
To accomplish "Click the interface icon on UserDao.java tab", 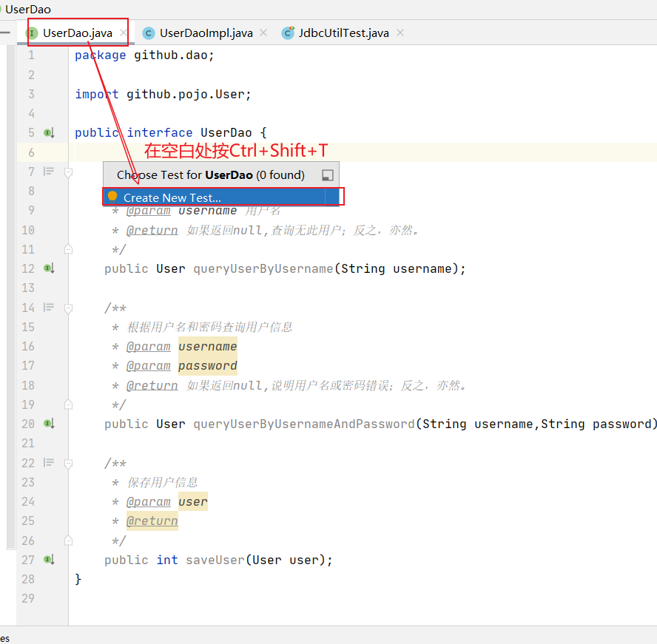I will coord(32,33).
